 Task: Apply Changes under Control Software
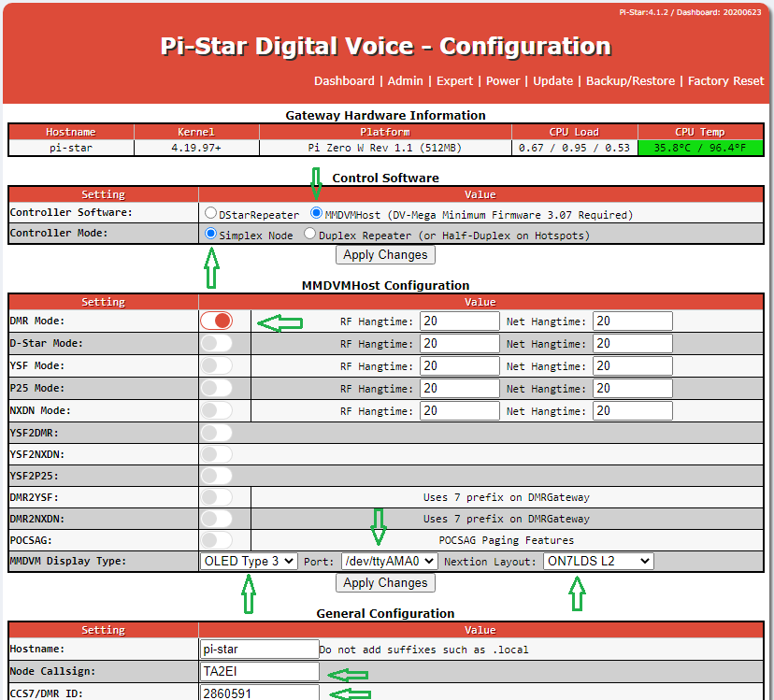[x=385, y=255]
